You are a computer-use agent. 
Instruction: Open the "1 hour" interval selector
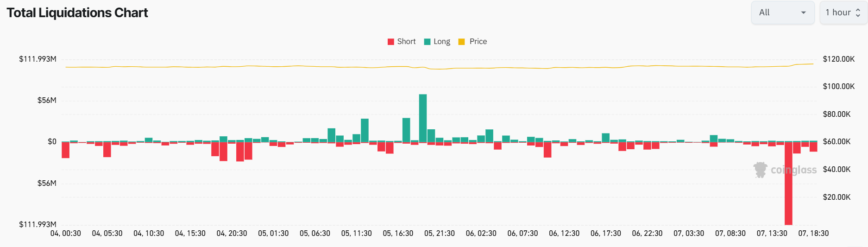coord(843,13)
